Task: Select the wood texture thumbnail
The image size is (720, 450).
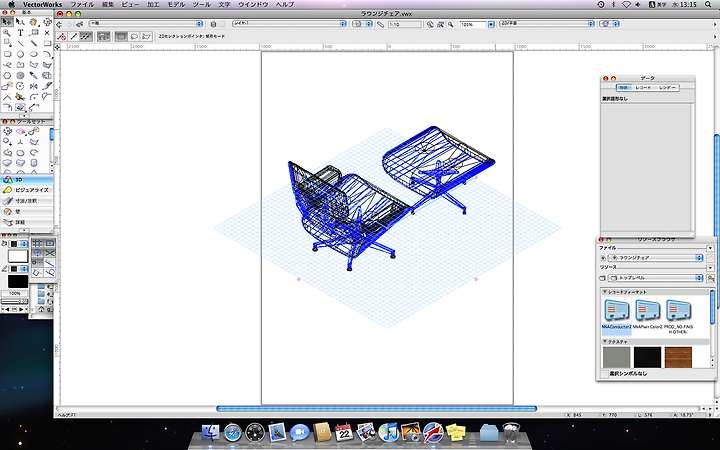Action: tap(678, 357)
